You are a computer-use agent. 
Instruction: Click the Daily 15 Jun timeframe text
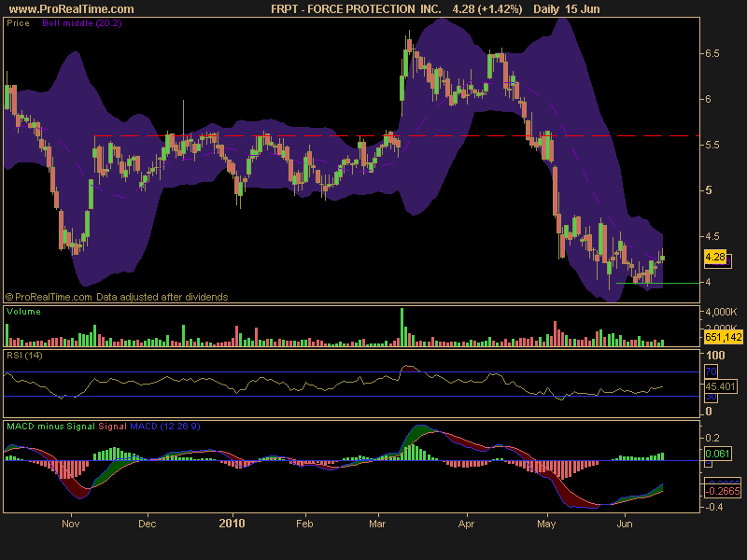(567, 9)
